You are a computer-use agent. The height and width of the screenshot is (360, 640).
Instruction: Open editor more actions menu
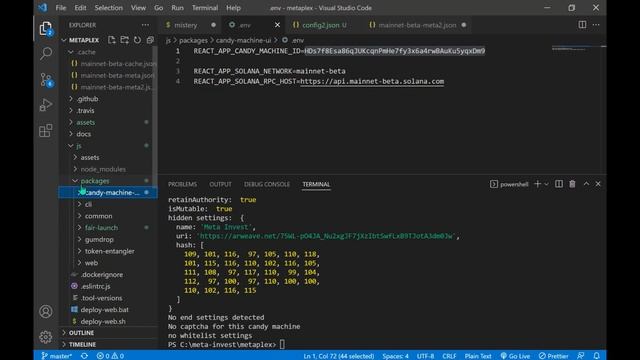(x=596, y=25)
